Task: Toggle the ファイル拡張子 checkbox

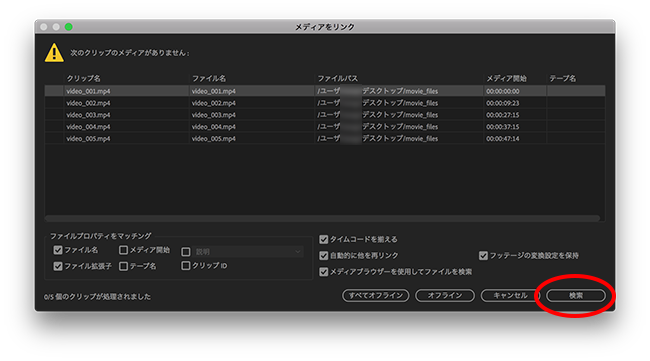Action: [x=58, y=266]
